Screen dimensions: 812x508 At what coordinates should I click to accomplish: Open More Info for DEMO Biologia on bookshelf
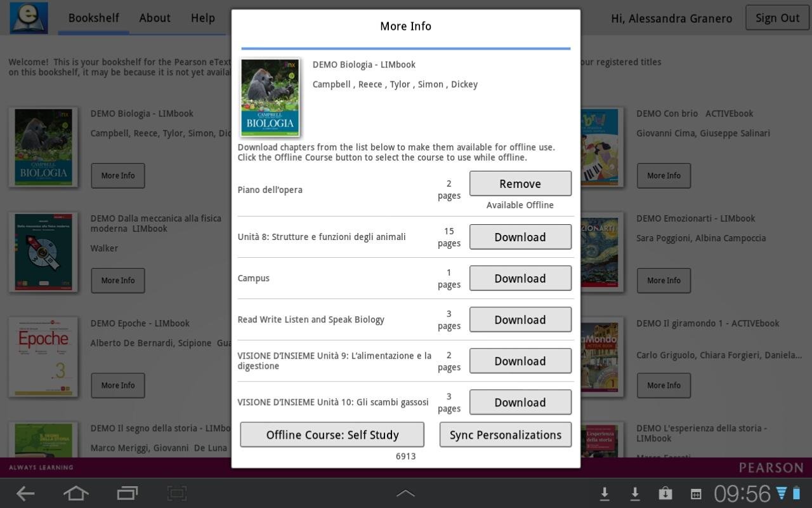(x=118, y=175)
